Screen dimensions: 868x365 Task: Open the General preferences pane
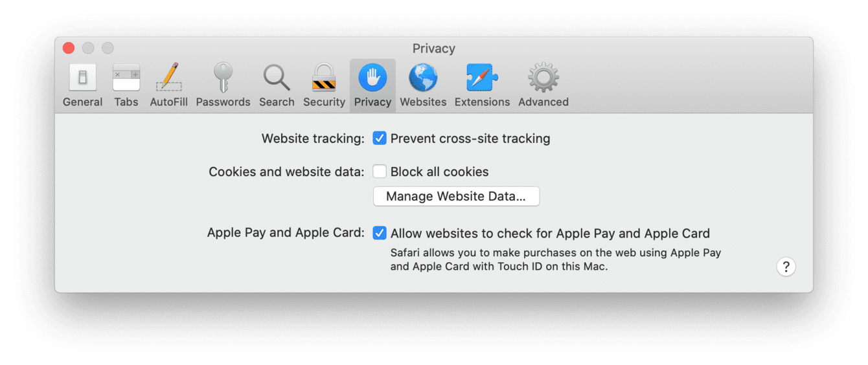(x=82, y=85)
